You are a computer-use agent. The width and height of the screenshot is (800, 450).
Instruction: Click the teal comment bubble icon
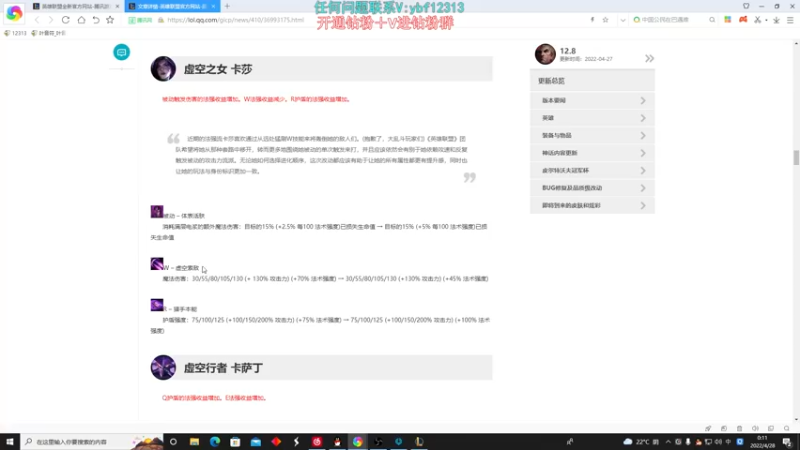point(121,52)
